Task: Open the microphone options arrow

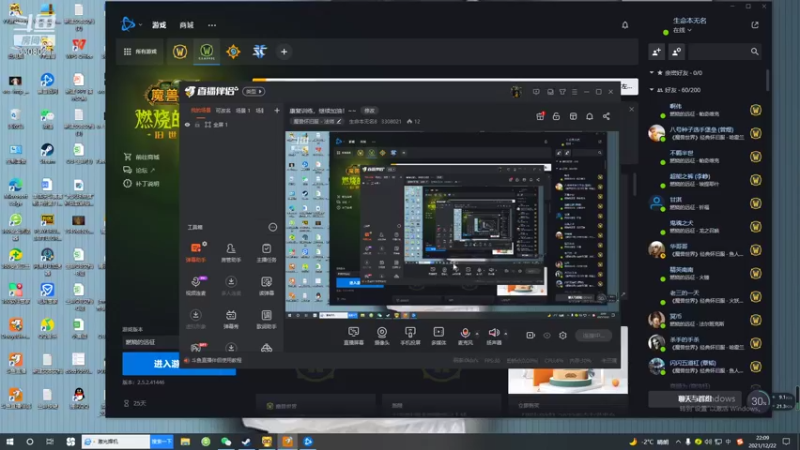Action: tap(477, 334)
